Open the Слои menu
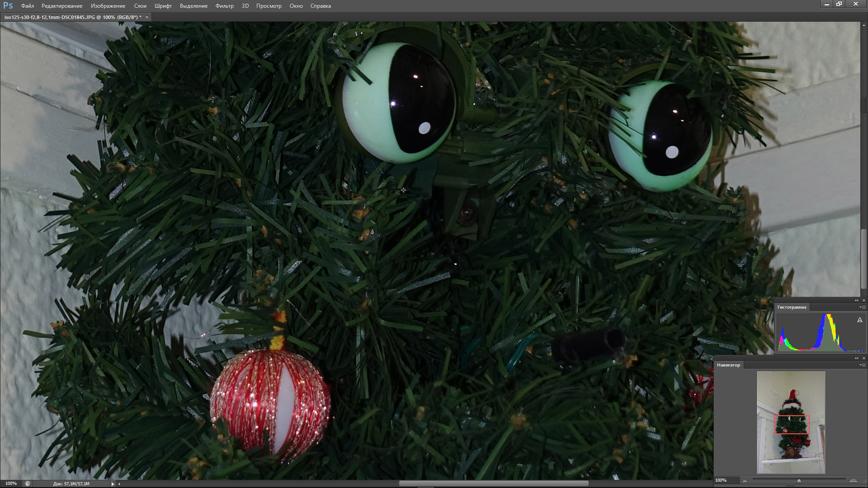 pos(140,6)
